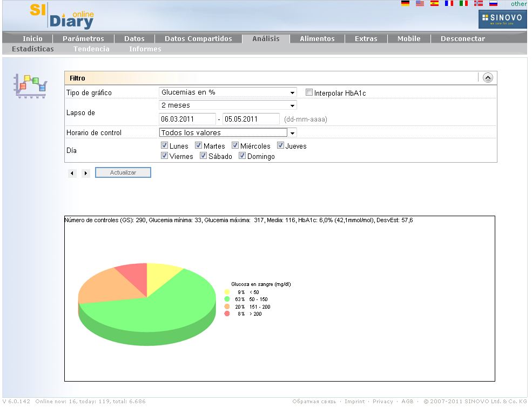Go to previous period with left arrow
The height and width of the screenshot is (407, 532).
[x=72, y=174]
